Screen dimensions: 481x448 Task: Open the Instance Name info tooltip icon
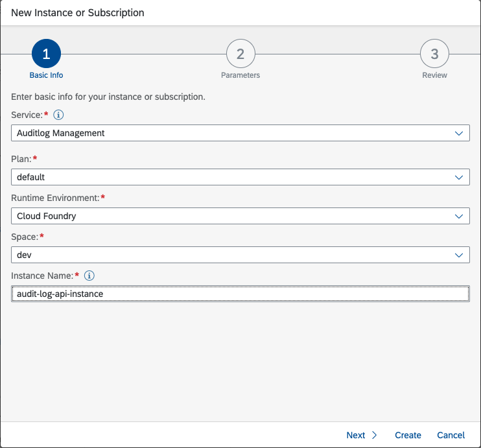[89, 276]
